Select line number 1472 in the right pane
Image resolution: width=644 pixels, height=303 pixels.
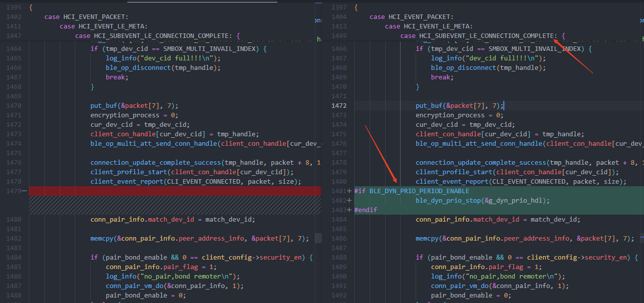tap(339, 106)
